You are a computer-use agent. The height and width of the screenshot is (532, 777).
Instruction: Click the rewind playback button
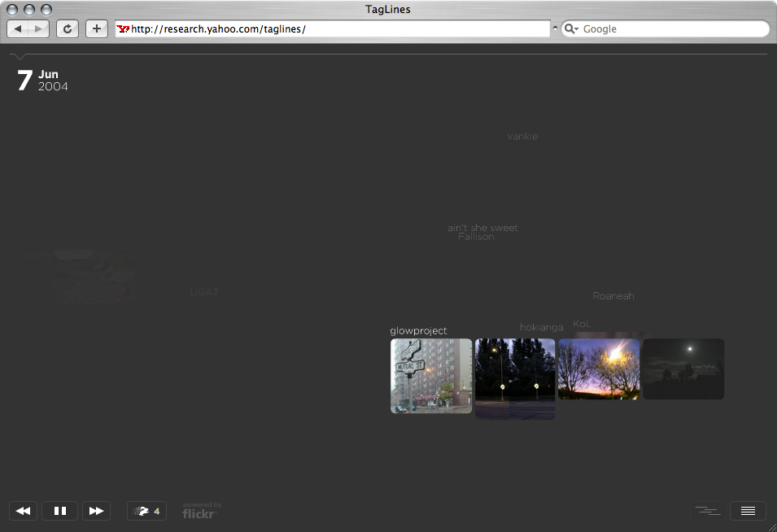click(x=23, y=511)
